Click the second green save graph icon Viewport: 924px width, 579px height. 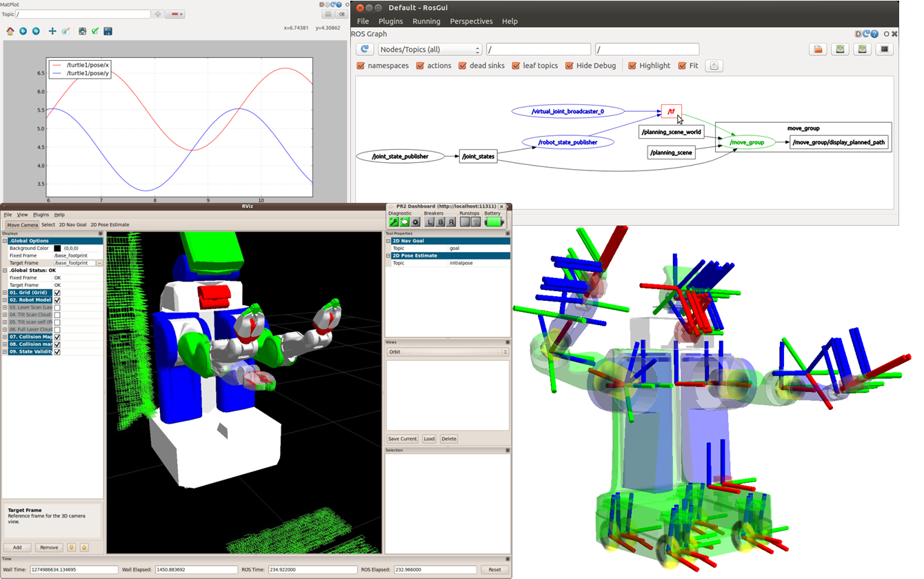(862, 49)
